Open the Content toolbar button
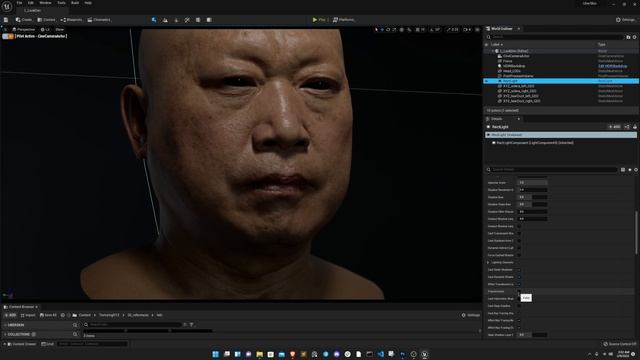Screen dimensions: 640x360 [46, 20]
